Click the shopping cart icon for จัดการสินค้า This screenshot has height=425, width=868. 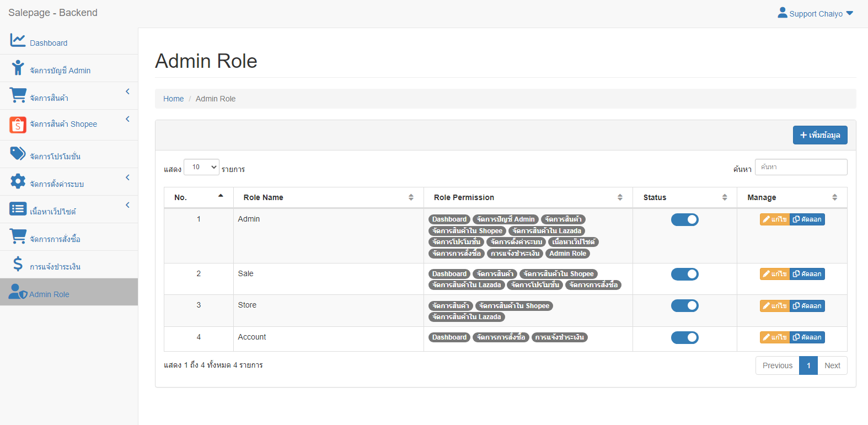point(18,95)
